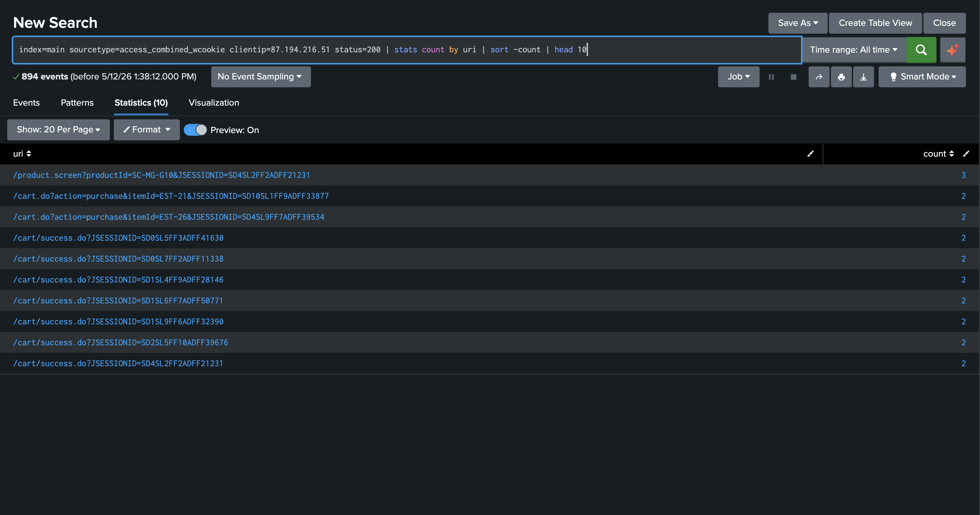Viewport: 980px width, 515px height.
Task: Select uri ending SD1SL4FF9ADFF28146
Action: coord(118,280)
